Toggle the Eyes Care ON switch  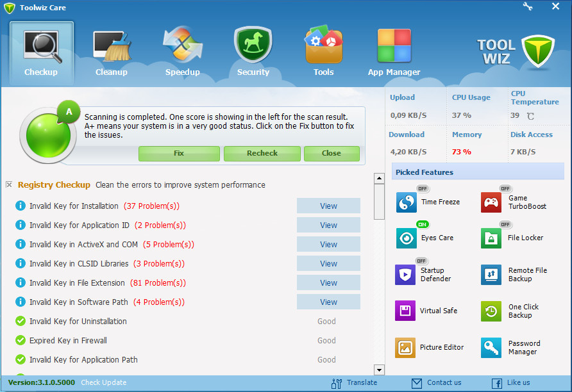tap(423, 224)
